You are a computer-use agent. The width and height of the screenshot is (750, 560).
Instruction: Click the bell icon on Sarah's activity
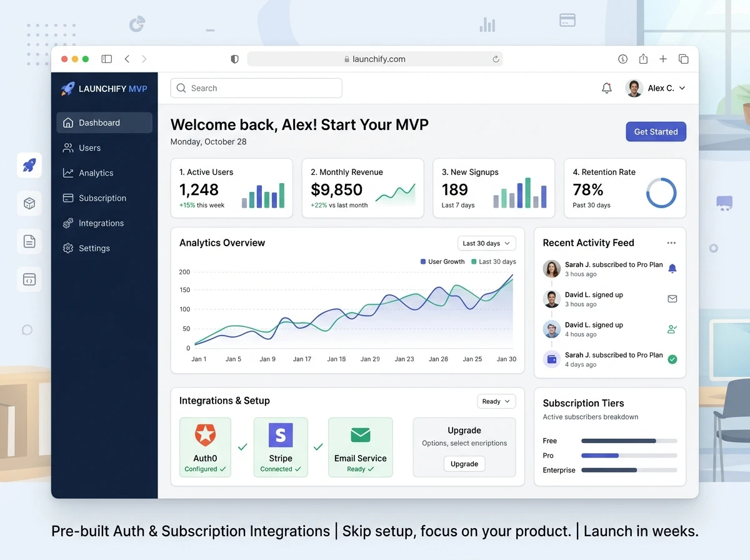coord(672,269)
